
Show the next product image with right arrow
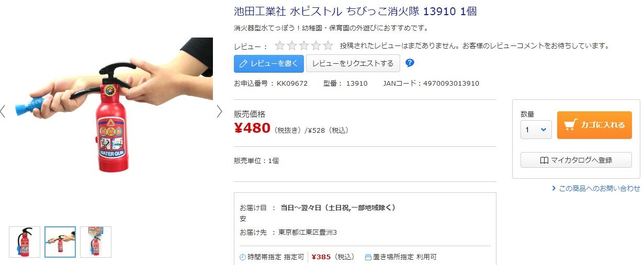coord(220,111)
